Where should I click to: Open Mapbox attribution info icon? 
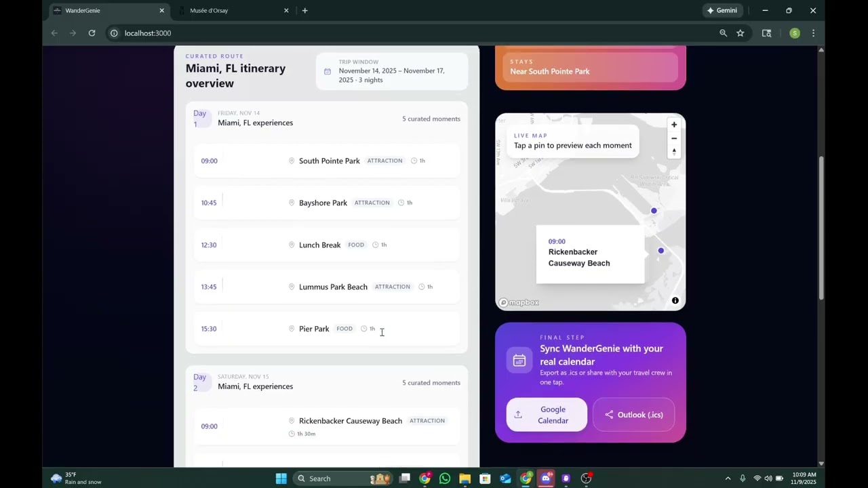click(x=675, y=300)
